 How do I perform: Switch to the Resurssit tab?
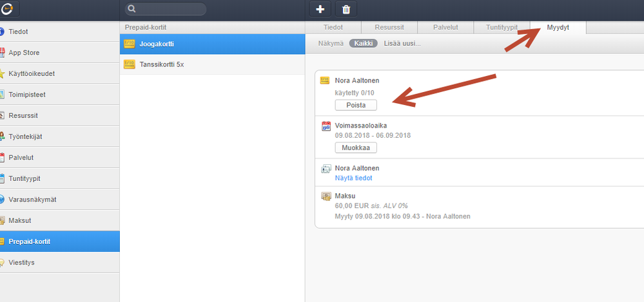pos(389,28)
